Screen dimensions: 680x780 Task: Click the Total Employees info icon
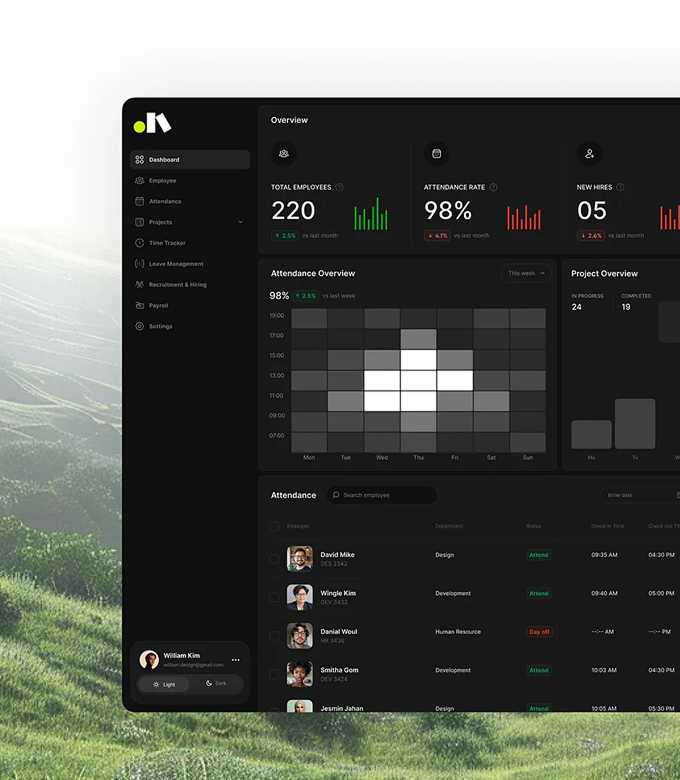[340, 187]
